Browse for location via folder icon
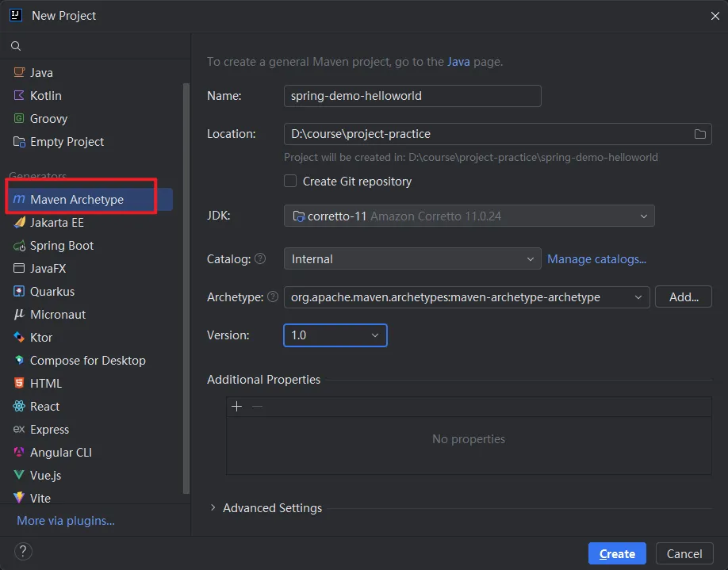Screen dimensions: 728x570 [x=700, y=134]
